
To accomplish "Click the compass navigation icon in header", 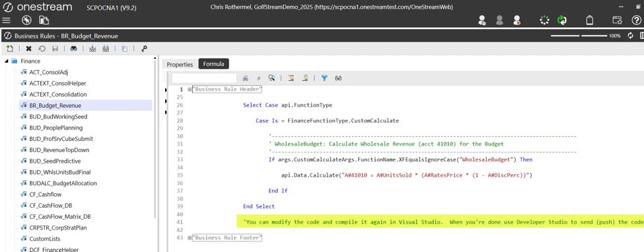I will pyautogui.click(x=26, y=20).
